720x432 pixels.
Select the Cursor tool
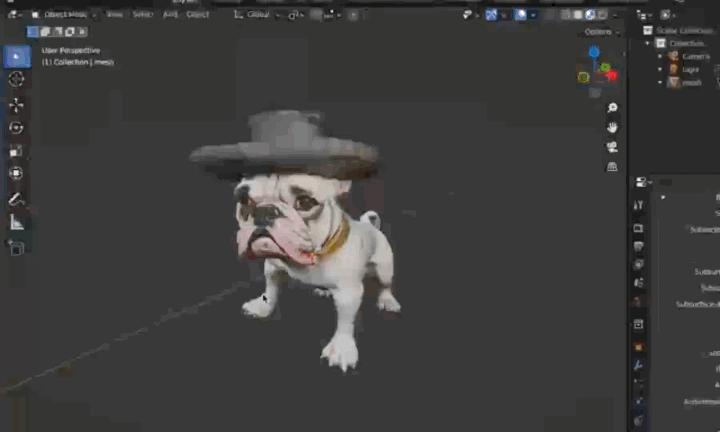(17, 79)
